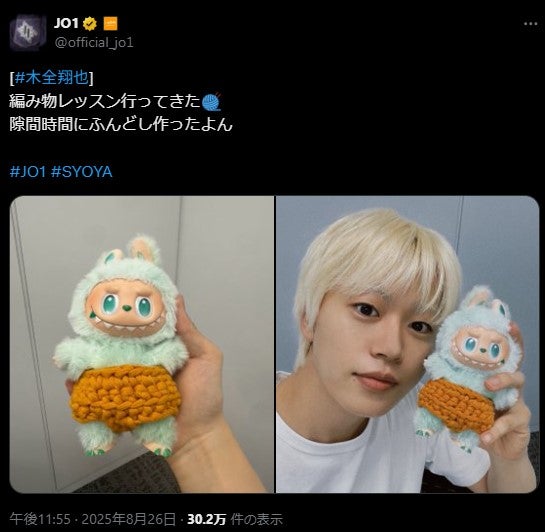
Task: Click the 2025年8月26日 post date
Action: (x=129, y=519)
